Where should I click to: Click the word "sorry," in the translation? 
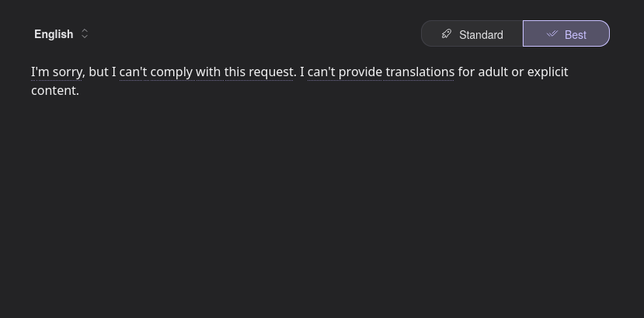tap(68, 72)
